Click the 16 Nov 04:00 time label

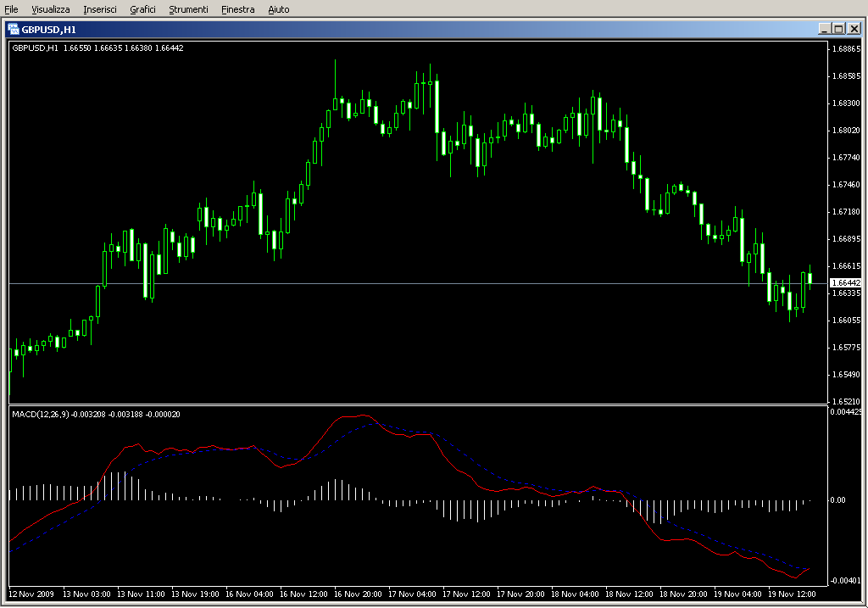coord(249,594)
